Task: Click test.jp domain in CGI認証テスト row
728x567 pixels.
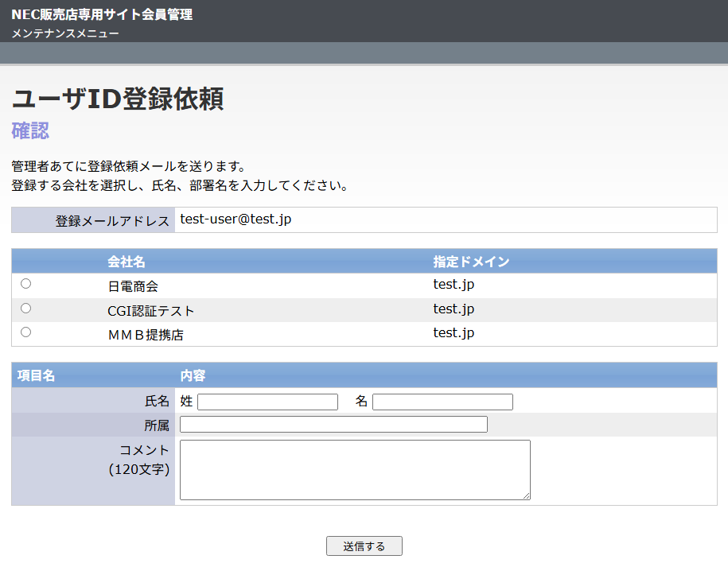Action: [x=454, y=309]
